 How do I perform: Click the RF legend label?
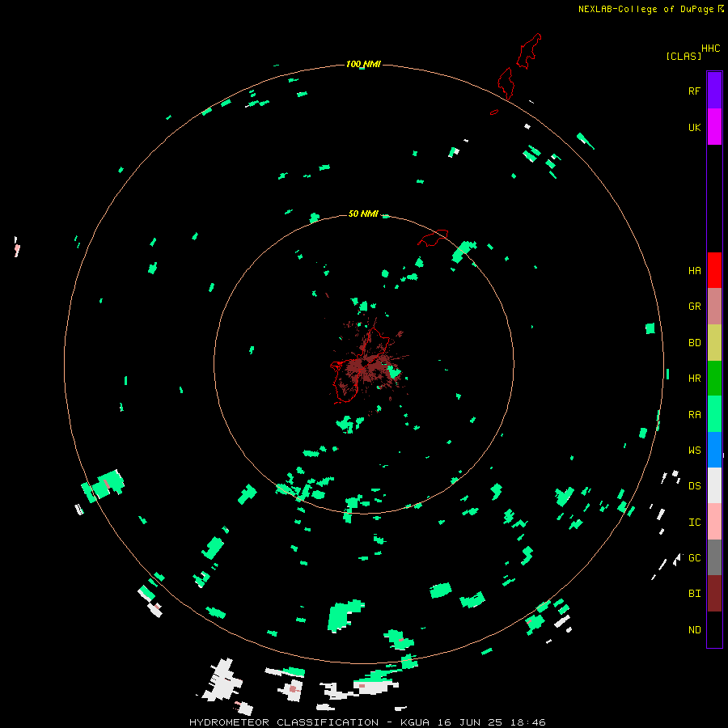click(x=694, y=91)
